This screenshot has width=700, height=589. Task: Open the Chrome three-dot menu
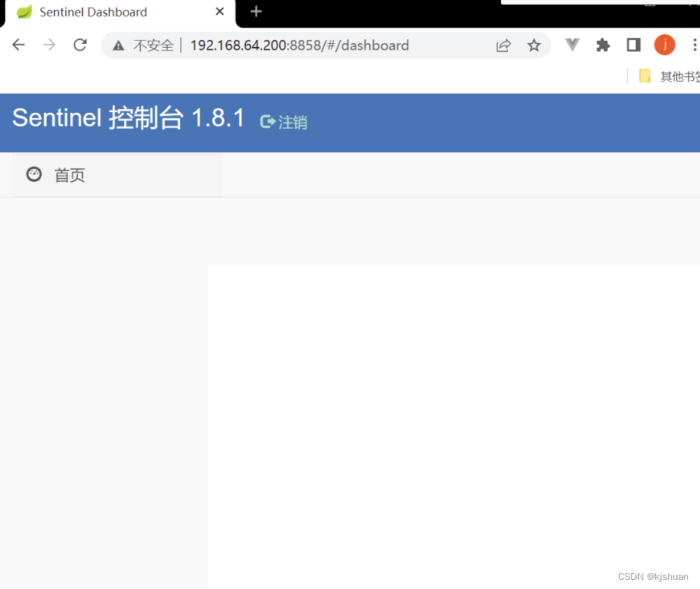click(x=694, y=45)
